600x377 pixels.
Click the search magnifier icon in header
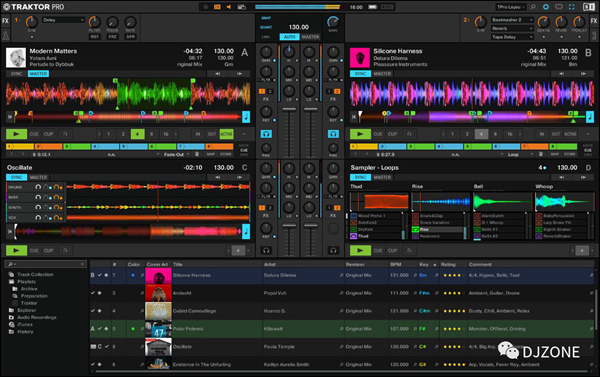(533, 7)
